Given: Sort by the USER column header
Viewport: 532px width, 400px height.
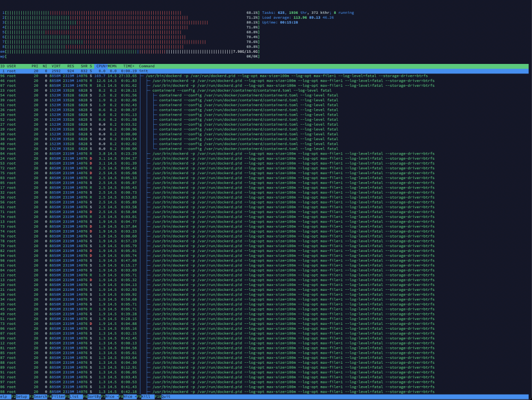Looking at the screenshot, I should point(11,66).
